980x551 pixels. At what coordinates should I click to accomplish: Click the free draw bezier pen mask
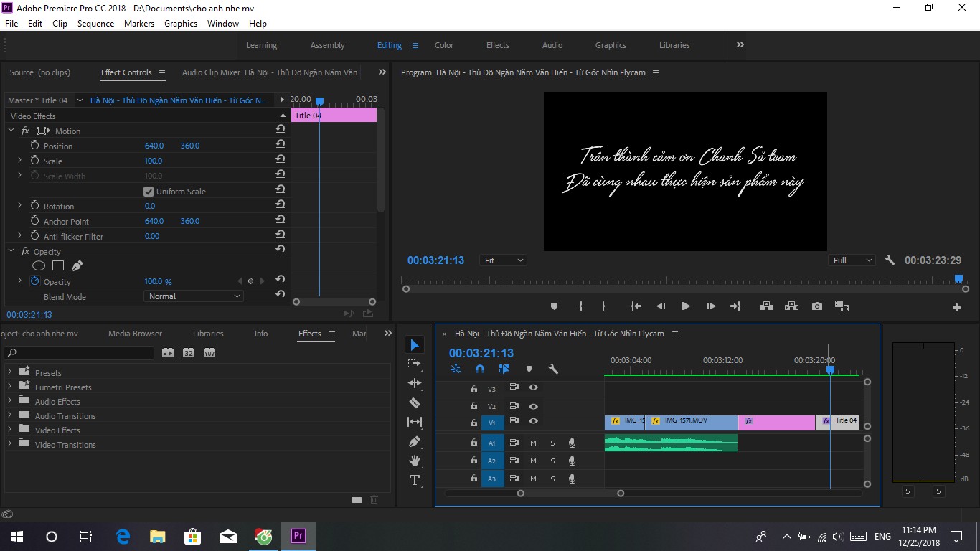coord(77,266)
